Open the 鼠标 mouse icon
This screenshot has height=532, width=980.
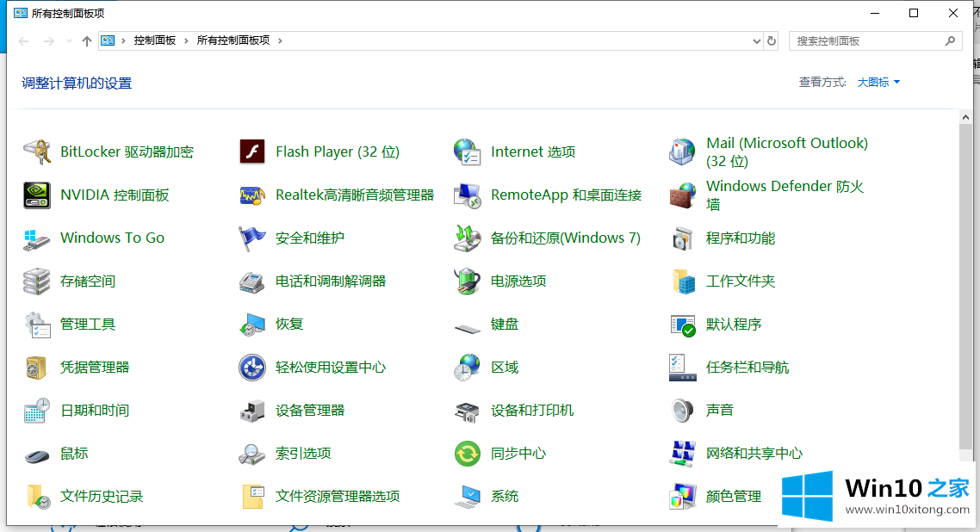(x=37, y=456)
